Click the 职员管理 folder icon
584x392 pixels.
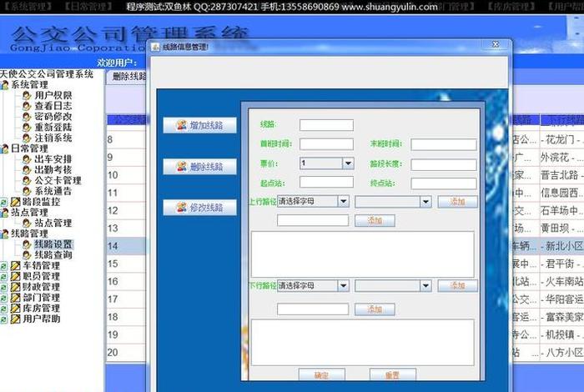pos(15,276)
